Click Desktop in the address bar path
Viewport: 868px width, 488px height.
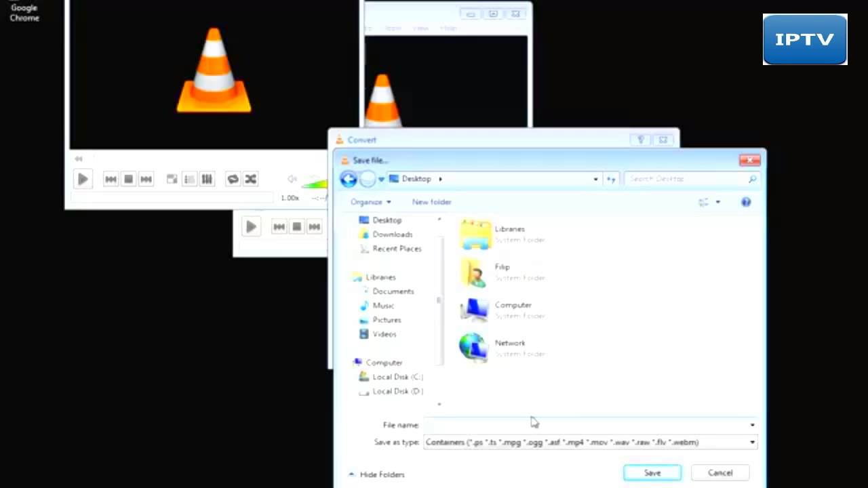[416, 179]
